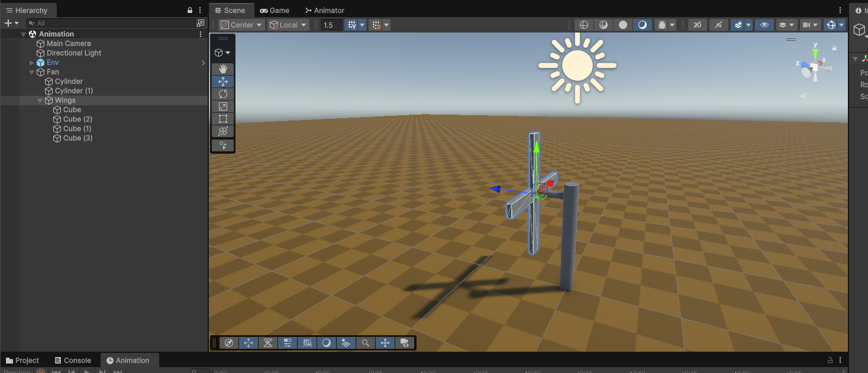This screenshot has height=373, width=868.
Task: Toggle grid overlay in bottom toolbar
Action: [307, 343]
